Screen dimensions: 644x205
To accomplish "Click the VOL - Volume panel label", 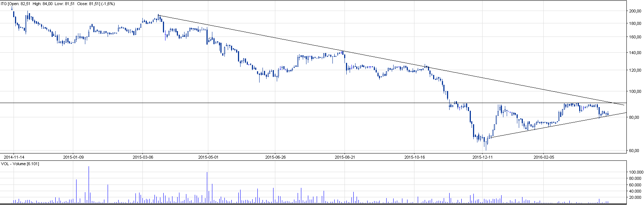I will pyautogui.click(x=20, y=164).
